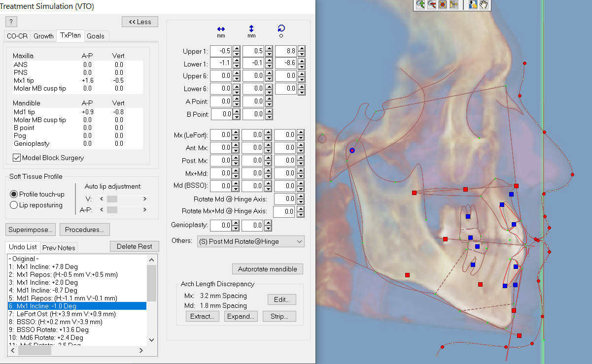Open the Goals tab
The height and width of the screenshot is (364, 592).
tap(96, 36)
